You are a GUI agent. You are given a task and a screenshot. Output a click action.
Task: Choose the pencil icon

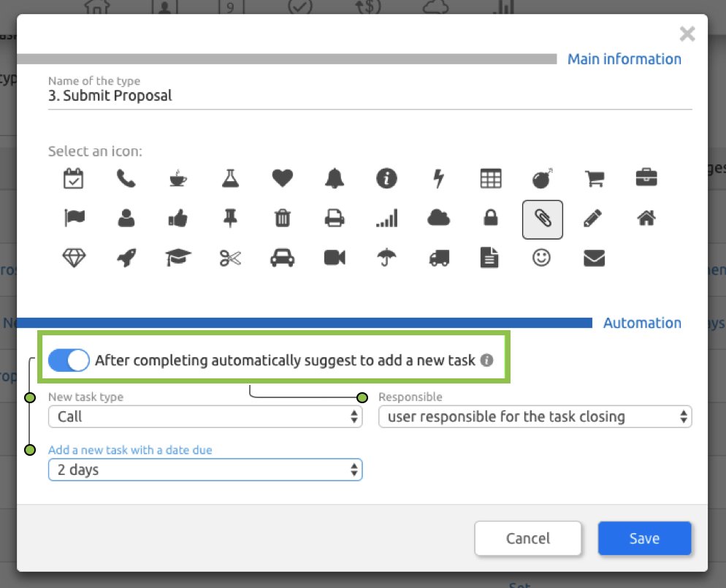point(592,218)
